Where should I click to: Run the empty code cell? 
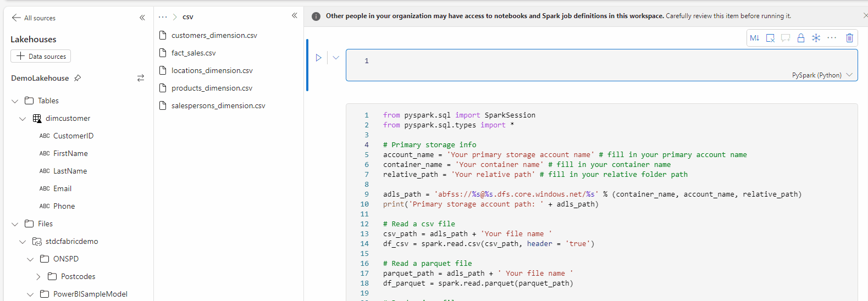point(318,58)
